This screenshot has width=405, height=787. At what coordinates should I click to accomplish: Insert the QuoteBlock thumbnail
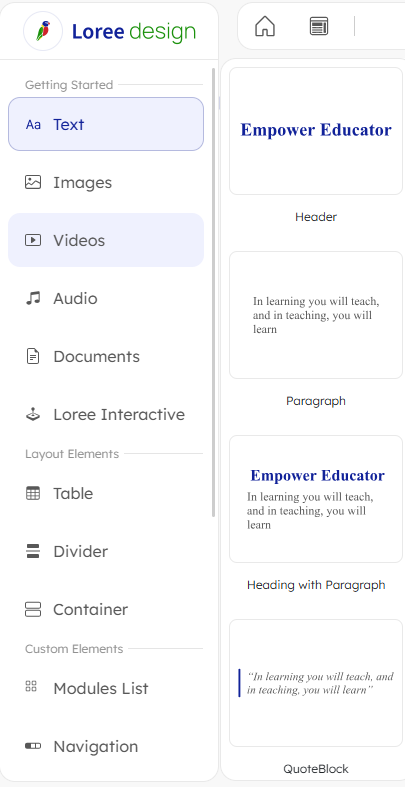pyautogui.click(x=316, y=683)
